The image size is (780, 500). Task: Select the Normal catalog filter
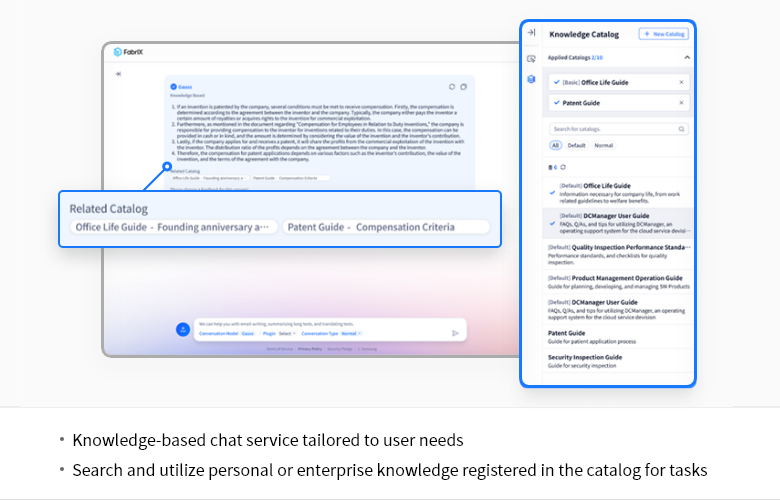(603, 145)
